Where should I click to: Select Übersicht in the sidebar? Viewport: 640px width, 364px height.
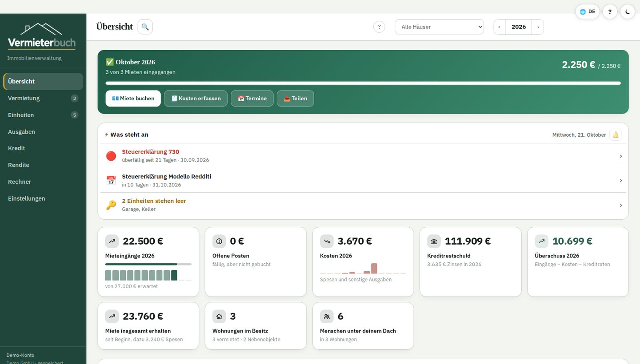click(x=43, y=81)
